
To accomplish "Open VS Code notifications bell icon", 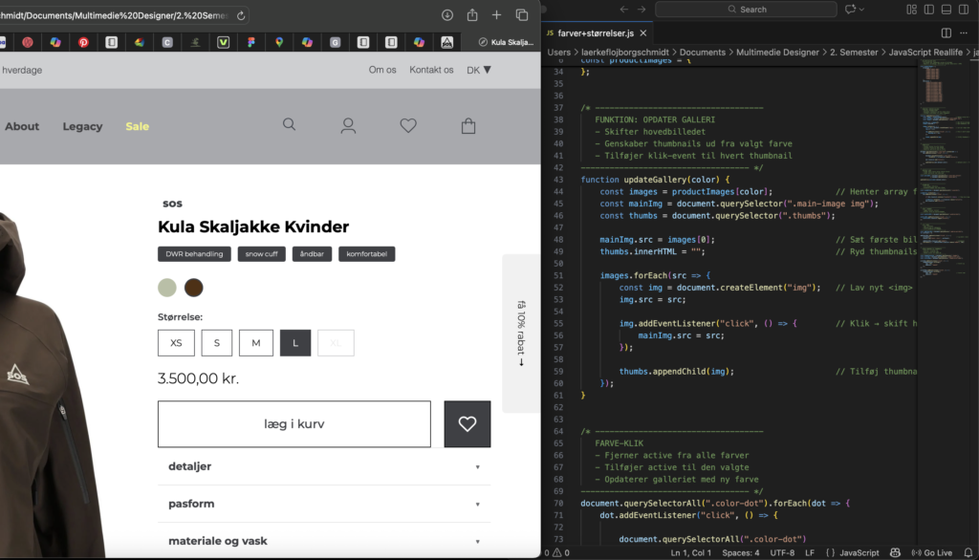I will click(968, 552).
